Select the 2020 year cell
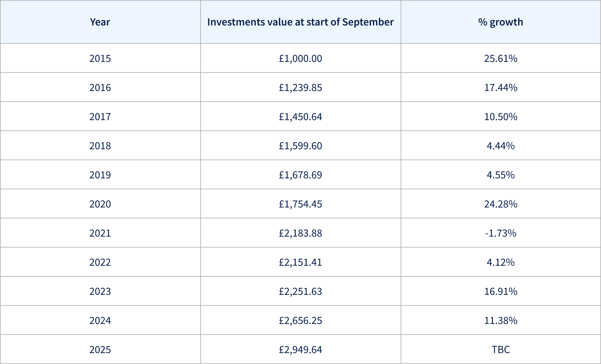601x364 pixels. coord(100,204)
